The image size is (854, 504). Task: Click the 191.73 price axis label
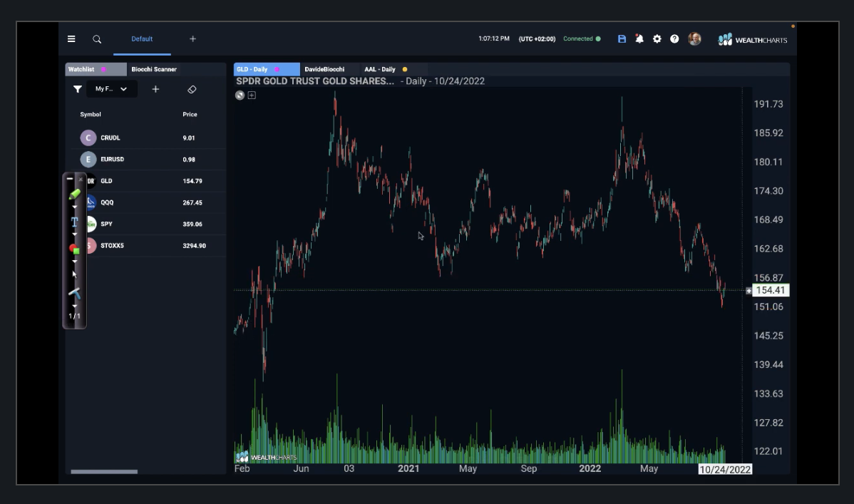click(x=768, y=104)
